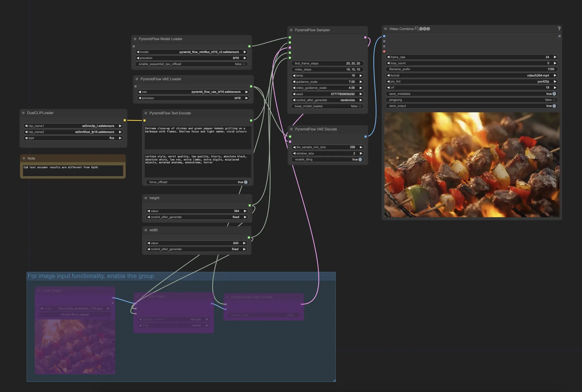Click the Sampler pink samples output socket
The height and width of the screenshot is (392, 582).
365,38
